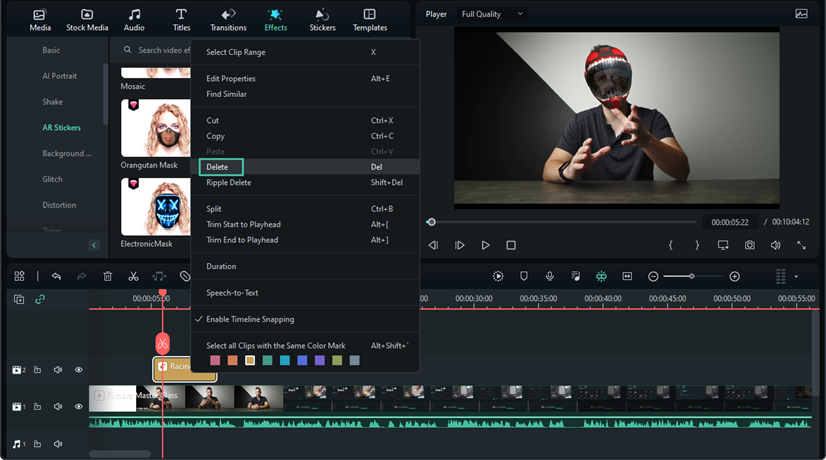The height and width of the screenshot is (460, 826).
Task: Open the Full Quality dropdown
Action: [491, 14]
